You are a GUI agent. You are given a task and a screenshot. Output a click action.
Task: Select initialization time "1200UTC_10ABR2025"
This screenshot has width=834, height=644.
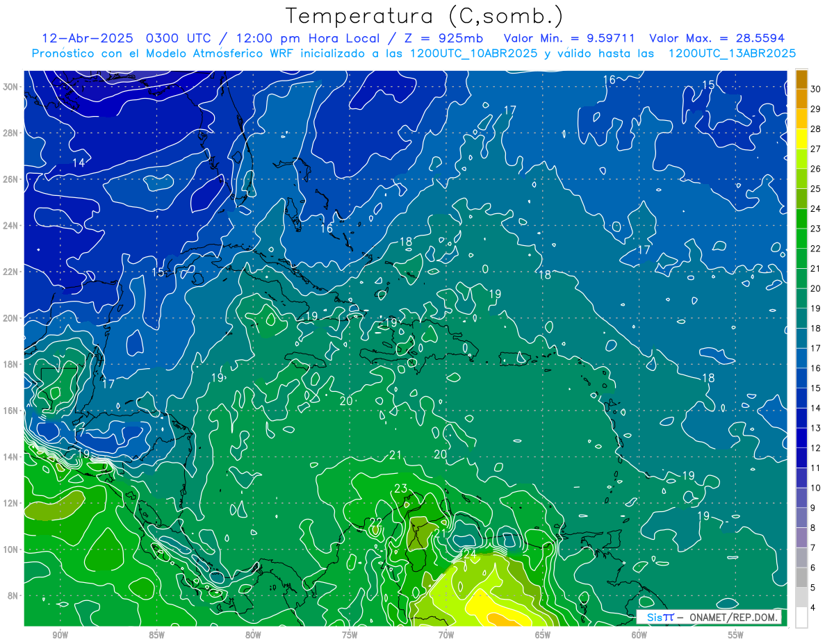tap(473, 53)
